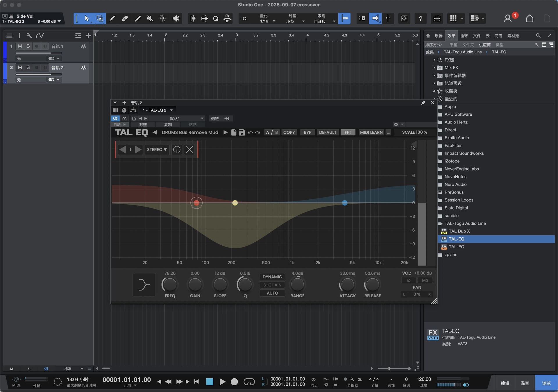
Task: Select the Arrow tool in the toolbar
Action: pyautogui.click(x=87, y=19)
